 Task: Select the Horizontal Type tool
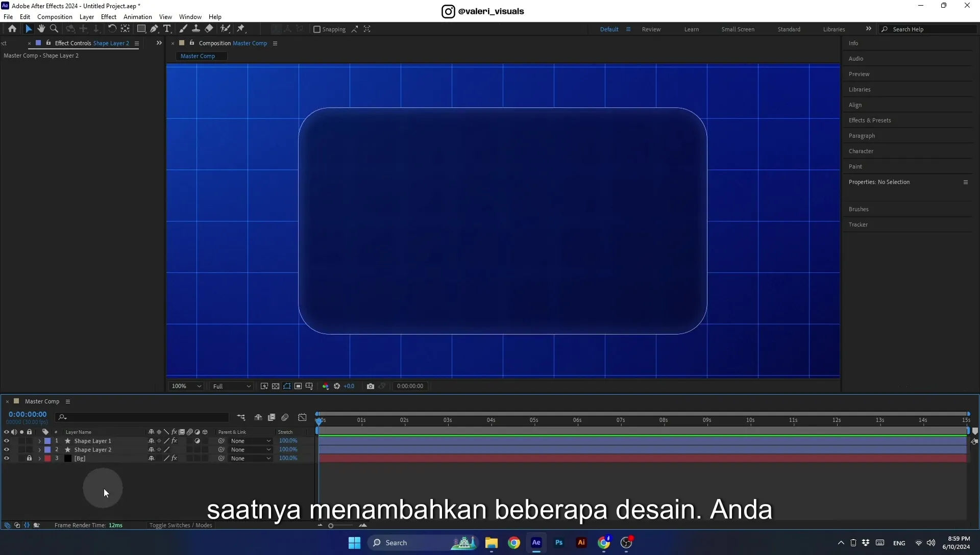point(167,29)
